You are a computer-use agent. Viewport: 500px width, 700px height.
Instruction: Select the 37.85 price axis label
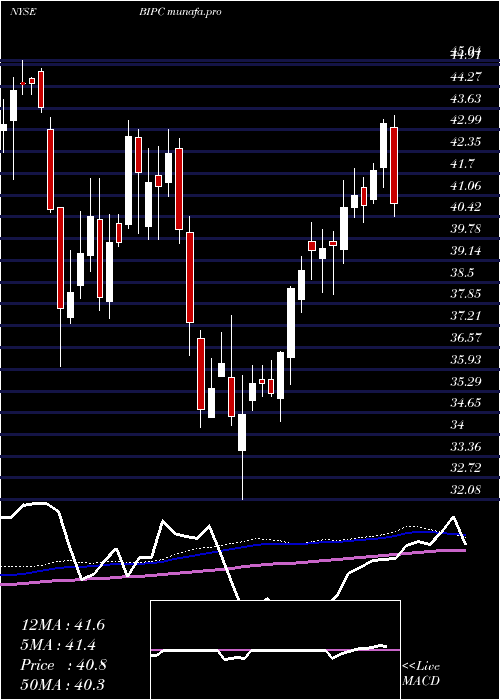tap(467, 294)
